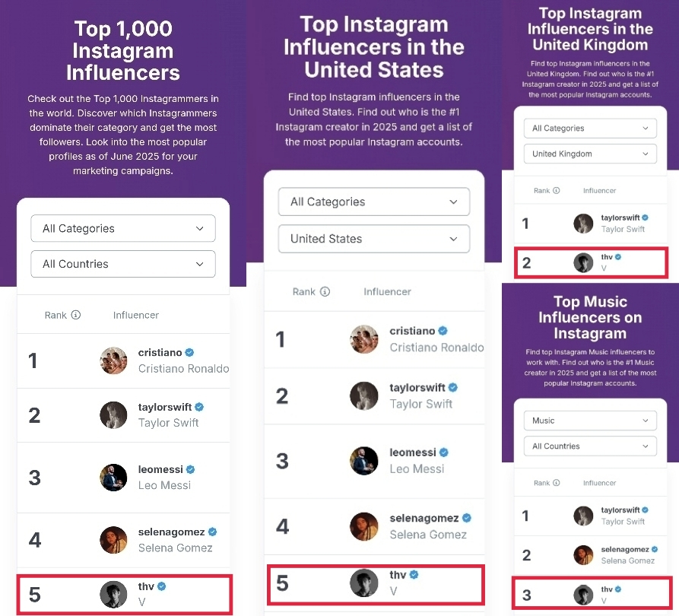Expand the United States country dropdown
This screenshot has height=616, width=679.
point(373,239)
